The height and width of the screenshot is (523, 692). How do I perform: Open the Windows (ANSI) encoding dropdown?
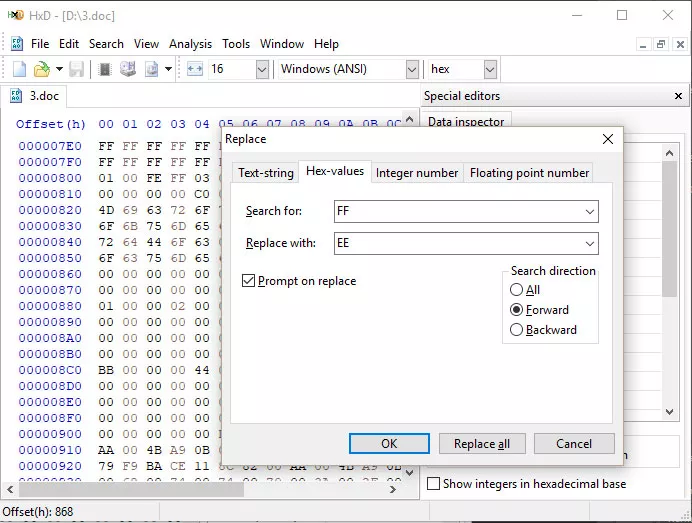point(412,69)
